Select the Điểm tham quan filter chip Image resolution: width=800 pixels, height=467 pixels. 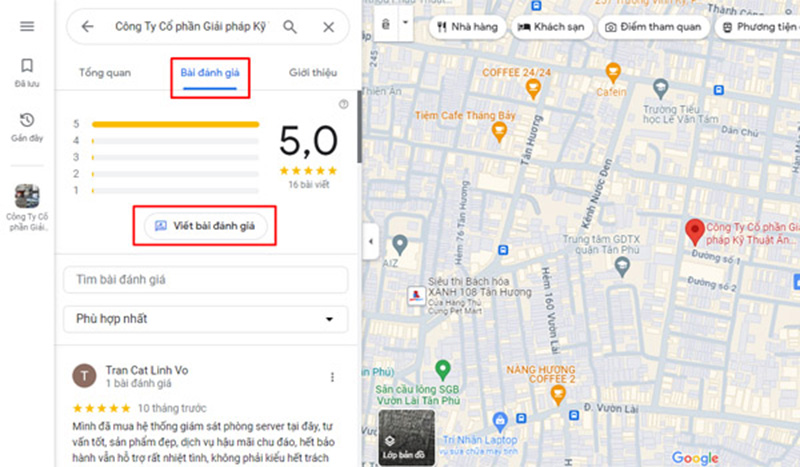654,27
